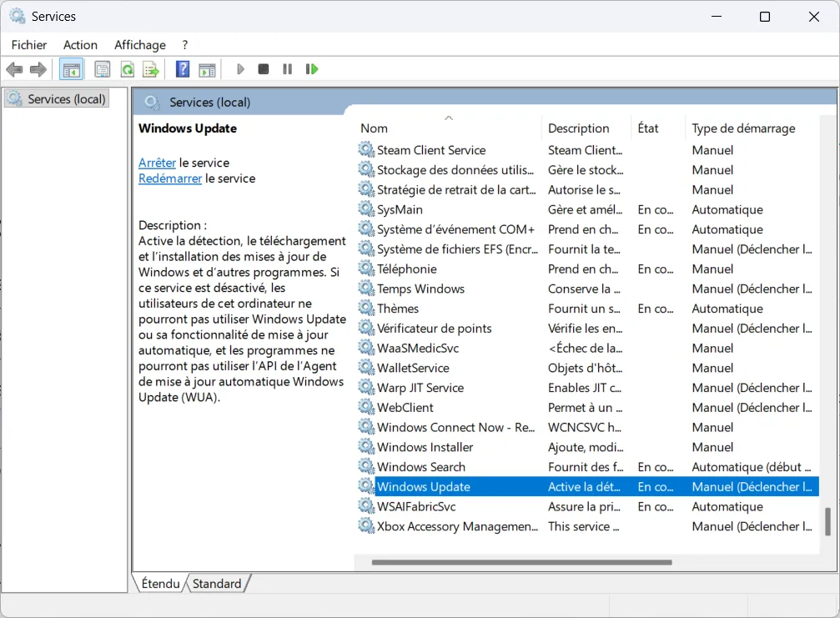840x618 pixels.
Task: Toggle the console tree visibility icon
Action: click(71, 68)
